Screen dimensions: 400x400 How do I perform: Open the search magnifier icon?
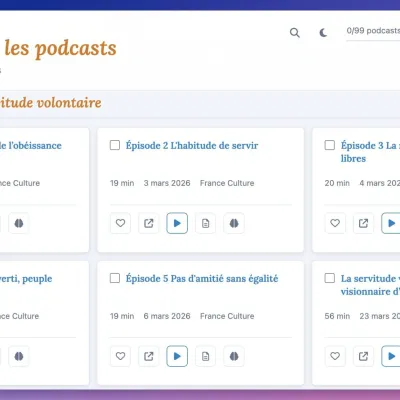pos(295,33)
